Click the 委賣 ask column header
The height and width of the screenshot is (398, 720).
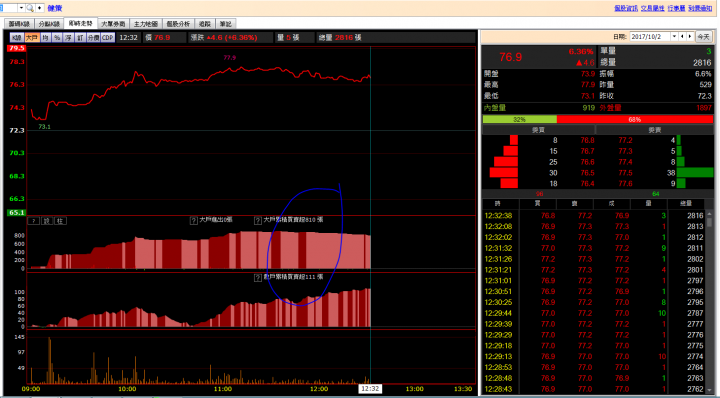pyautogui.click(x=655, y=130)
